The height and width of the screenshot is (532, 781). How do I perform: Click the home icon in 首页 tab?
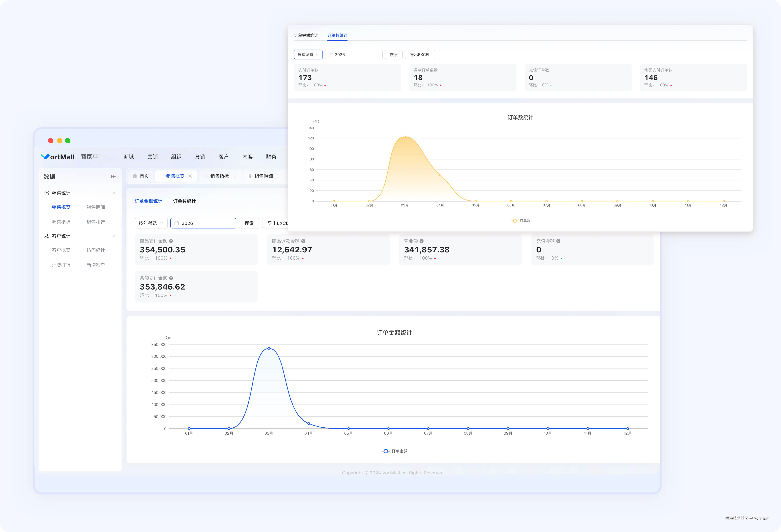pyautogui.click(x=135, y=176)
